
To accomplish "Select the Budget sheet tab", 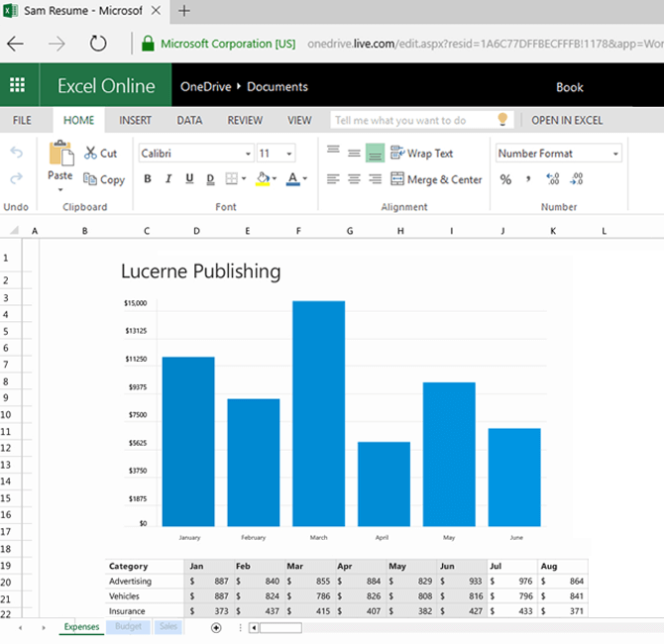I will 128,626.
